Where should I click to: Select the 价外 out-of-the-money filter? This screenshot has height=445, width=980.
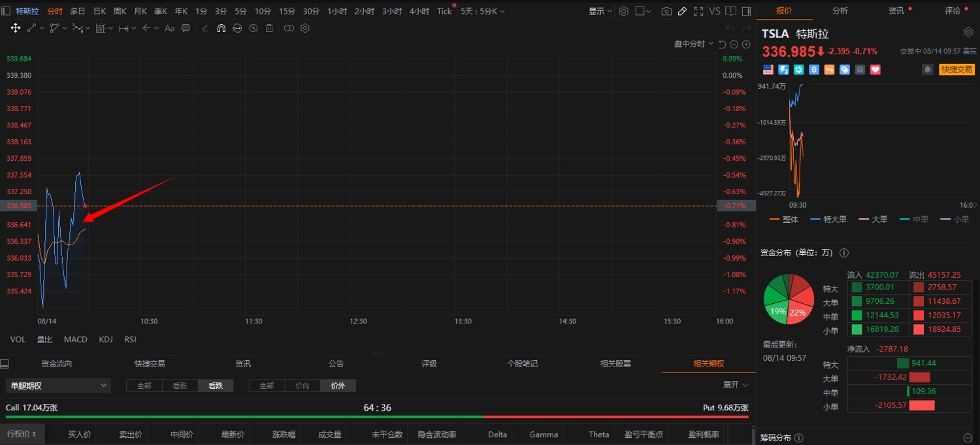338,386
